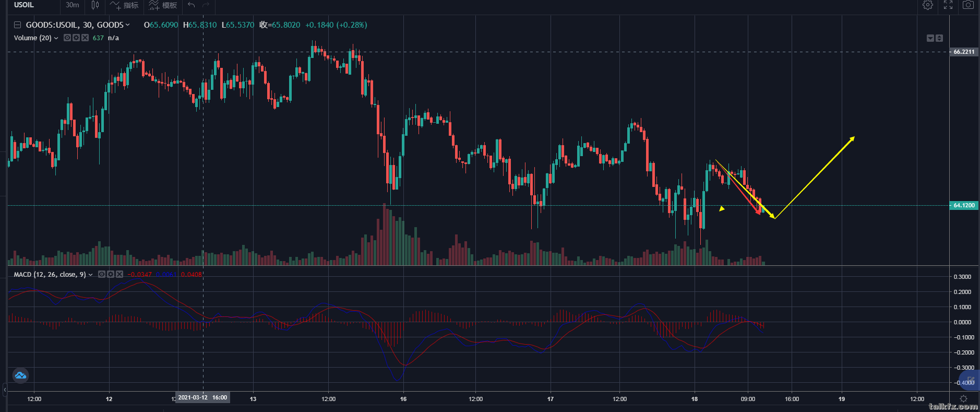Change the 30m time interval
Screen dimensions: 980x412
(73, 5)
